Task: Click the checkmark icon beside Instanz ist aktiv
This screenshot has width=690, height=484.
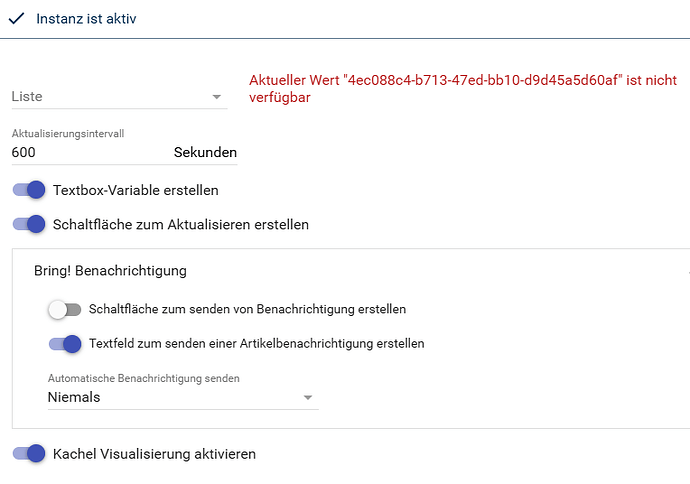Action: (16, 18)
